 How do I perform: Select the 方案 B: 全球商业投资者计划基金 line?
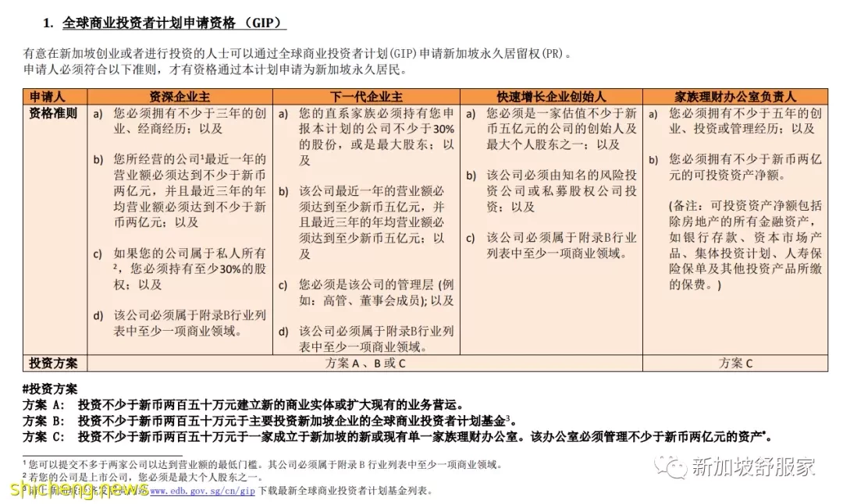pyautogui.click(x=270, y=421)
